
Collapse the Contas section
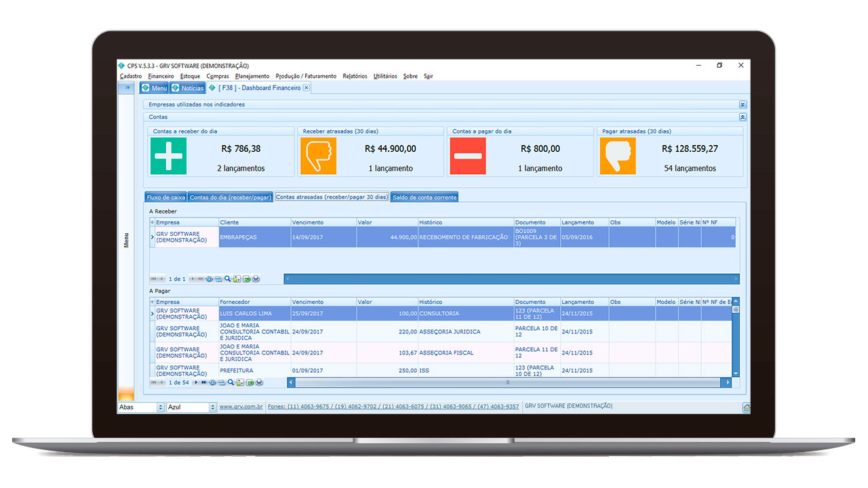pos(743,117)
